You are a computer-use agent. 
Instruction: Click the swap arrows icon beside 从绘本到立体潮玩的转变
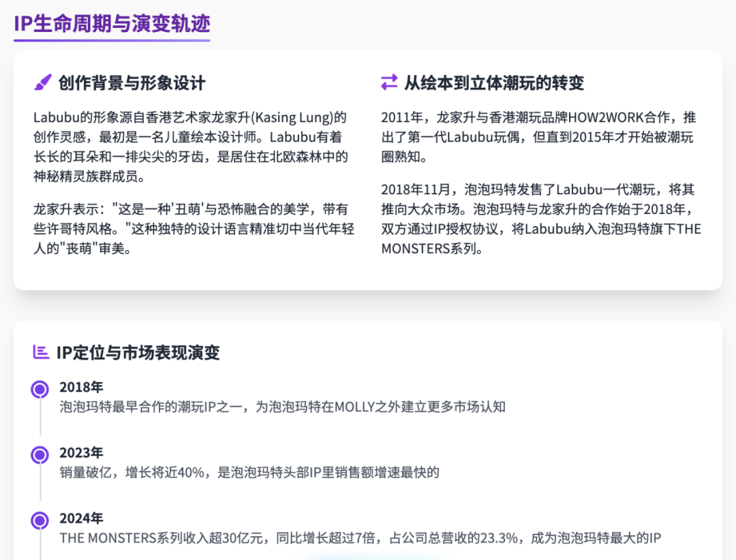[389, 82]
